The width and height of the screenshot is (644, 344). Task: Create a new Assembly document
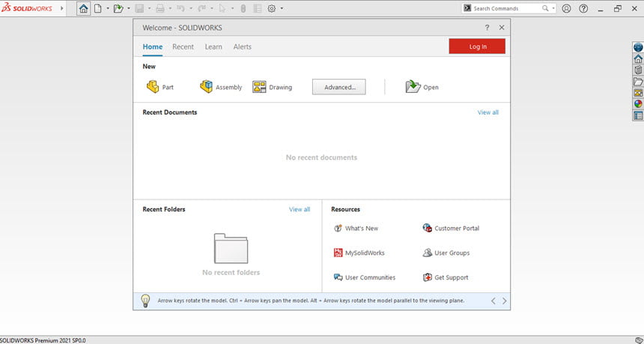pyautogui.click(x=221, y=87)
